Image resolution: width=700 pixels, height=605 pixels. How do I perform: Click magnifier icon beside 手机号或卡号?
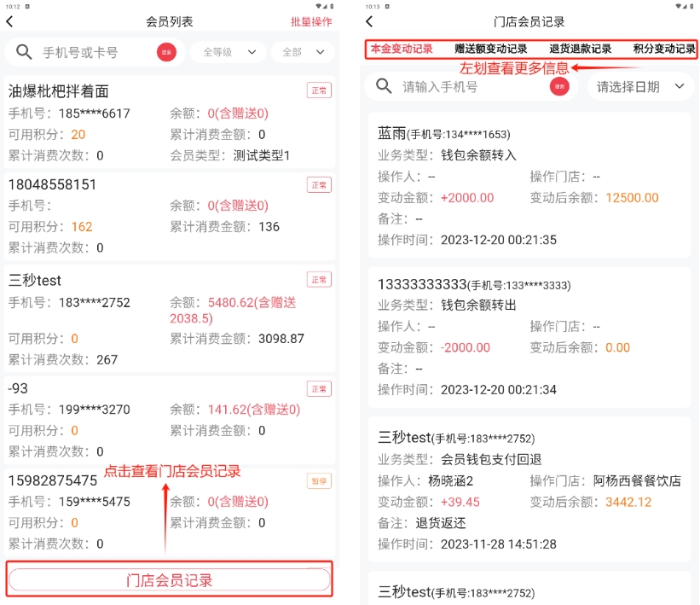(x=24, y=53)
